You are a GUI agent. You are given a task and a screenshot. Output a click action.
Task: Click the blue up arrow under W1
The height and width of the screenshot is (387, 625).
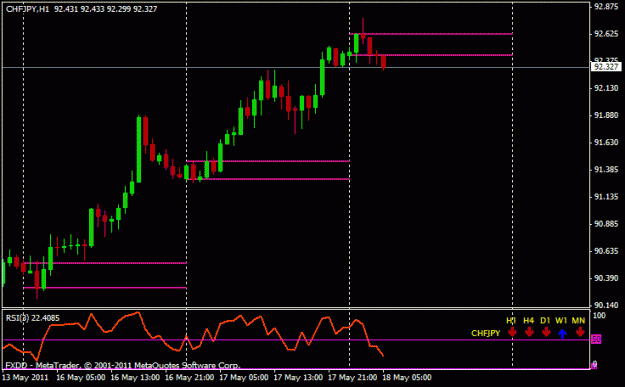[562, 333]
